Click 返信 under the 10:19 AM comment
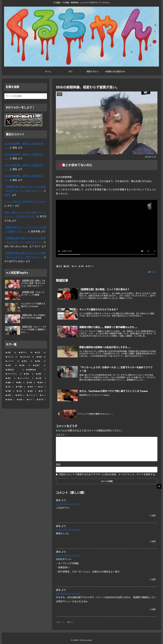The height and width of the screenshot is (644, 163). (x=153, y=541)
